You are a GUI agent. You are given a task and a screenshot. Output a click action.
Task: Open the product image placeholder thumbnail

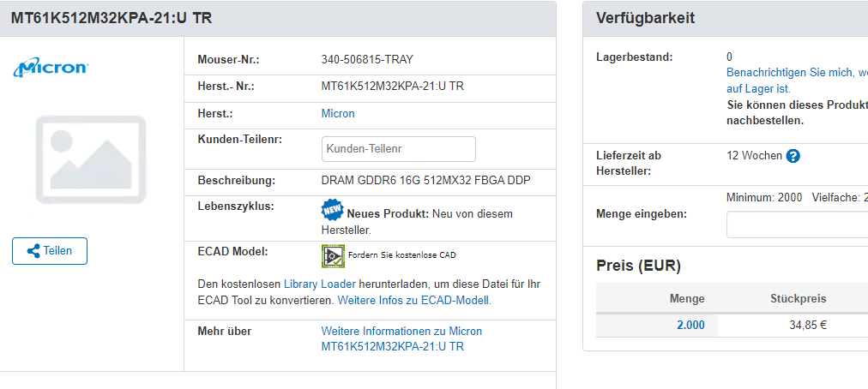[x=91, y=159]
